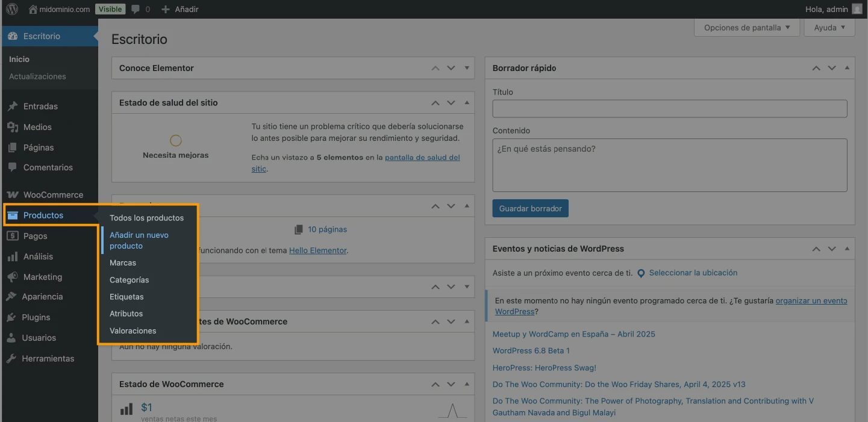
Task: Go to Actualizaciones under Escritorio
Action: (x=37, y=76)
